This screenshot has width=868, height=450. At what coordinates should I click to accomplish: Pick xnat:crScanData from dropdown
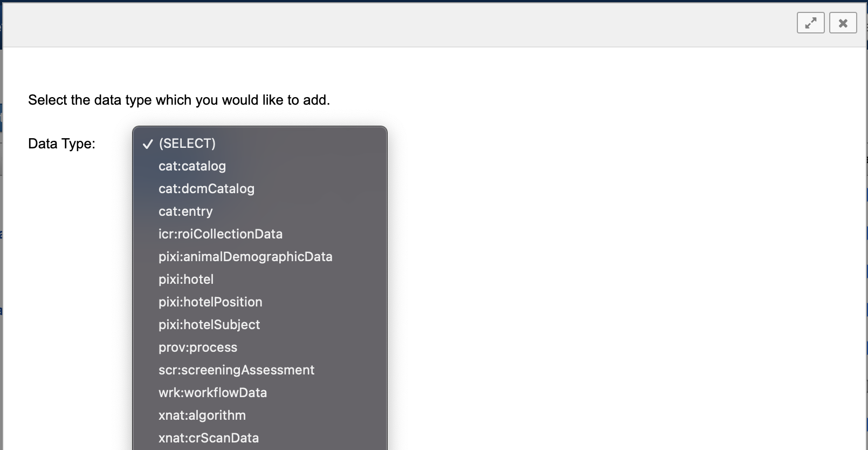tap(209, 438)
